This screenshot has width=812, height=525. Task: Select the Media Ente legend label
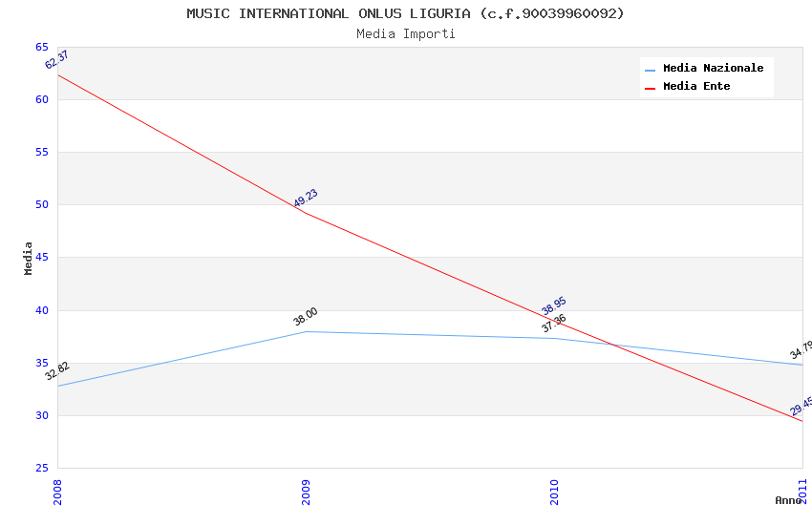point(696,87)
